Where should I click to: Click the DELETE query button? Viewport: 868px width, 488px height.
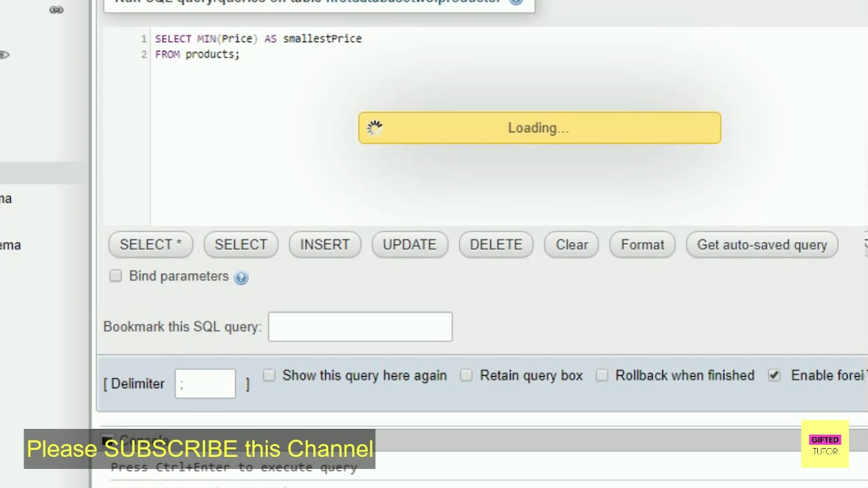click(x=496, y=245)
